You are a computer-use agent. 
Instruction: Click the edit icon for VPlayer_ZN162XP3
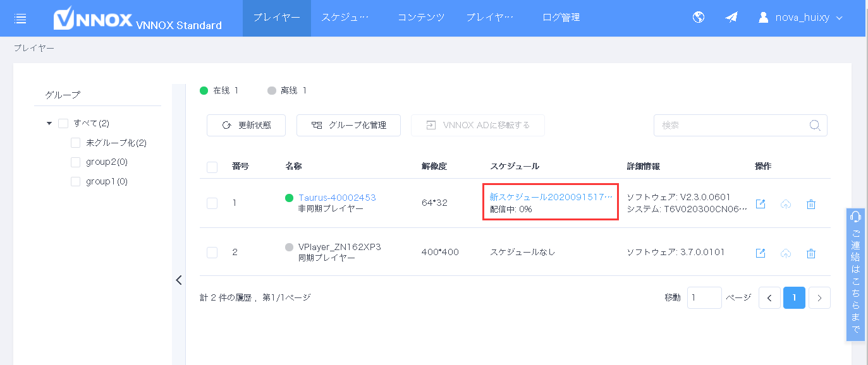coord(761,253)
